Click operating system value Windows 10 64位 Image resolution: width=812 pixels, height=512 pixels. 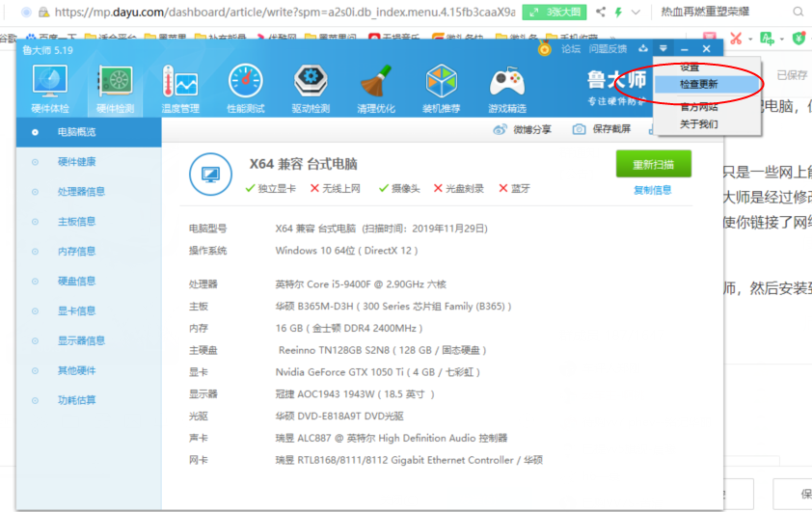pyautogui.click(x=346, y=251)
